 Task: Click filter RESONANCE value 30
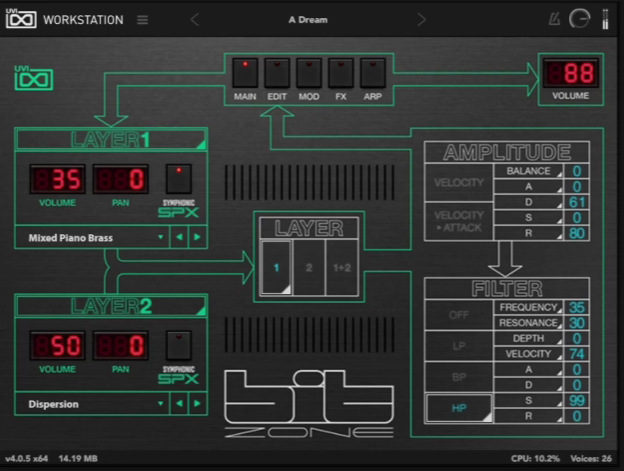[577, 323]
